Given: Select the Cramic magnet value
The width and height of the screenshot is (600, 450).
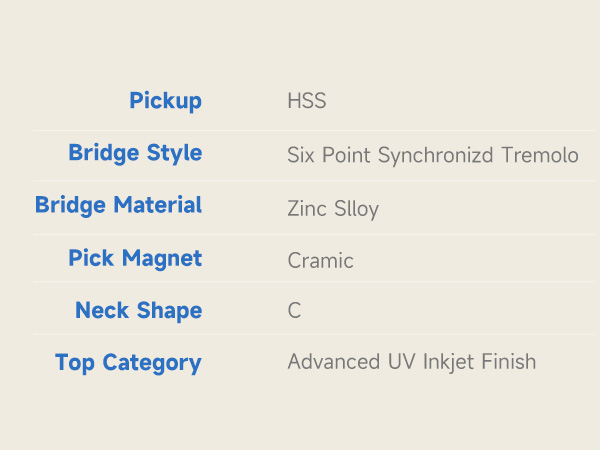Looking at the screenshot, I should coord(320,261).
